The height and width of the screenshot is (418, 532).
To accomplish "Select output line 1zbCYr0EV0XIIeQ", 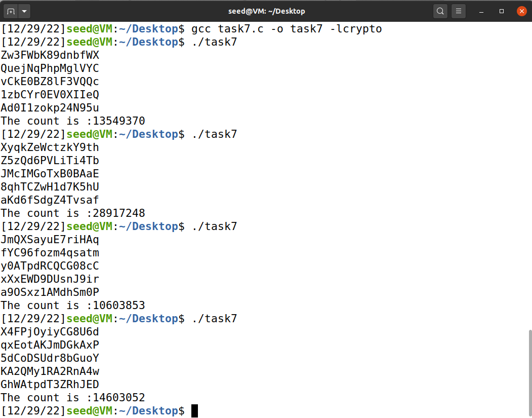I will [x=50, y=95].
